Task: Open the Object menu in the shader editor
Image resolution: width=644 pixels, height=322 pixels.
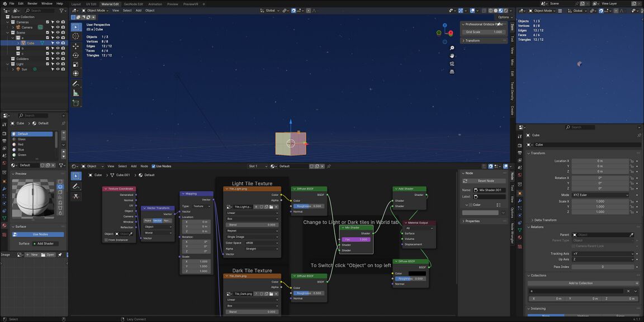Action: click(x=91, y=166)
